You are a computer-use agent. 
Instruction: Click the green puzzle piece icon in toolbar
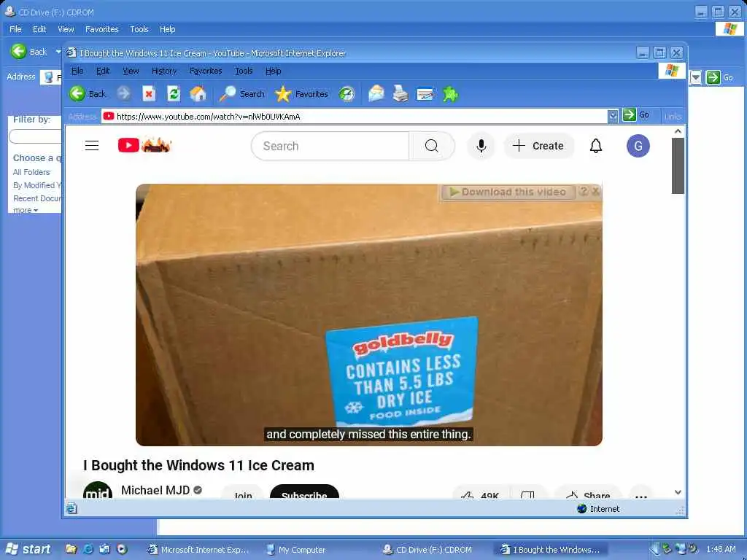coord(450,94)
